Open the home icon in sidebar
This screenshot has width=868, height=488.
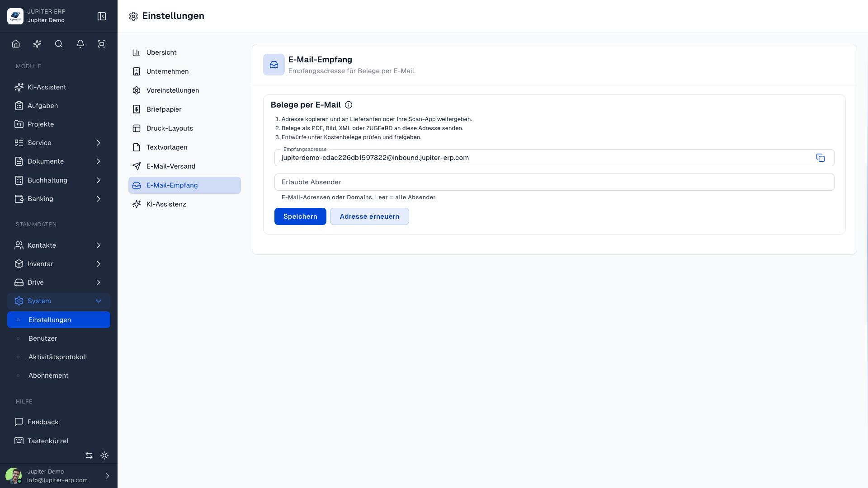[x=16, y=44]
